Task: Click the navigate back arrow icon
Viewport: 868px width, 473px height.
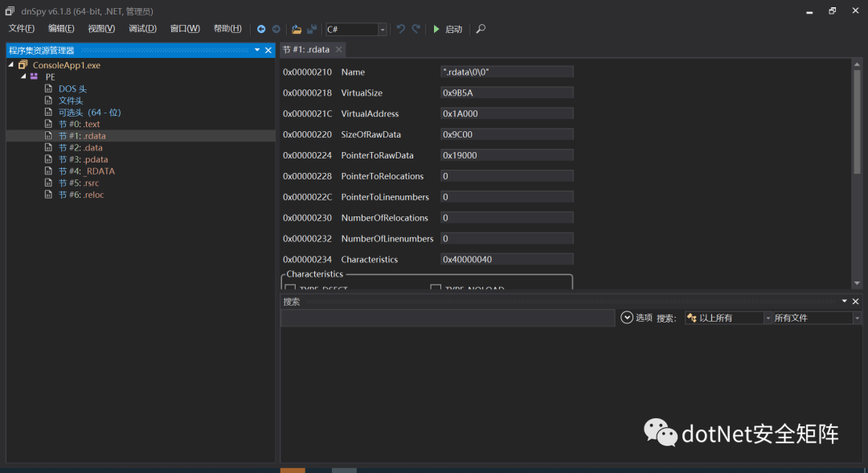Action: (x=261, y=29)
